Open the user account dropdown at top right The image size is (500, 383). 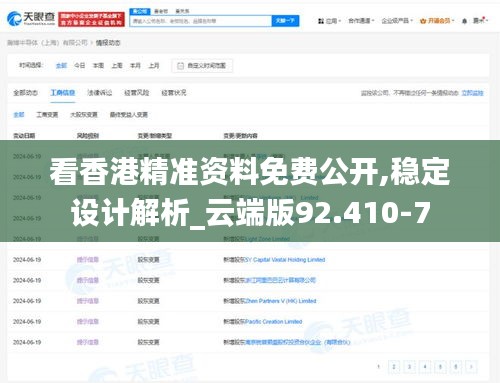tap(480, 21)
